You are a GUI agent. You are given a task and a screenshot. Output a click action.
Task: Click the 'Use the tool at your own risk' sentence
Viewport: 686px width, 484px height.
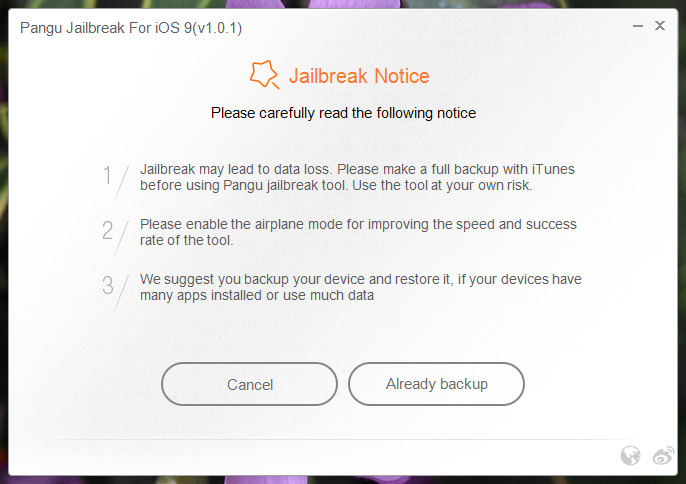pos(442,186)
